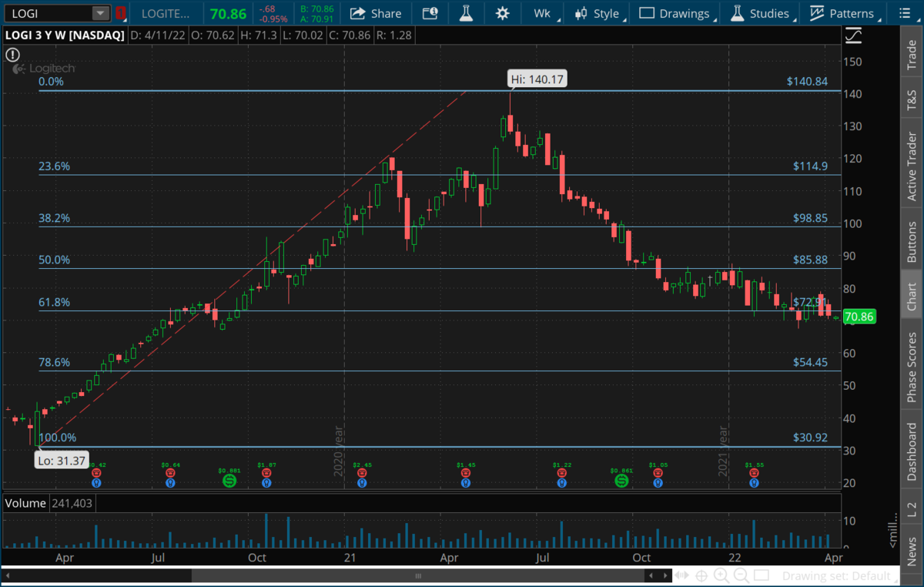Click the exclamation alert icon above Logitech logo

[x=12, y=55]
